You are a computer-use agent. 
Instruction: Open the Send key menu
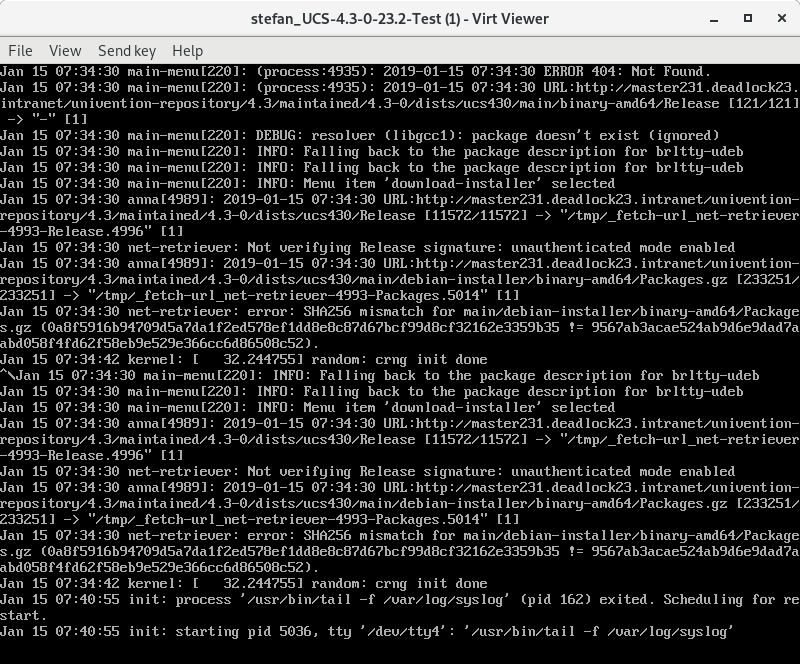click(127, 50)
